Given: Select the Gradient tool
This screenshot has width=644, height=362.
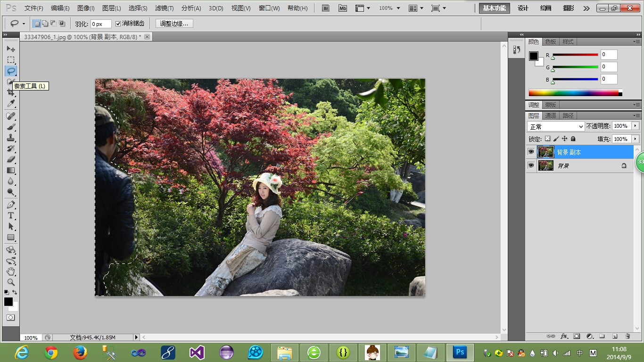Looking at the screenshot, I should [11, 170].
